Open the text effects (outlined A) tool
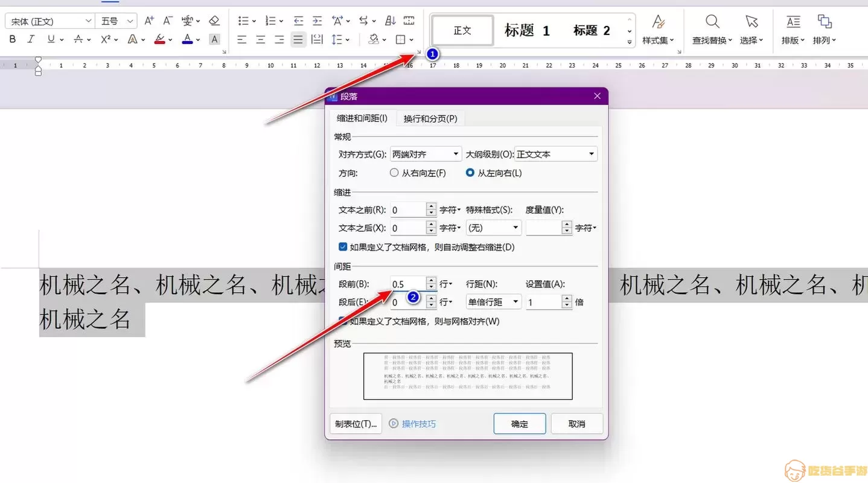868x483 pixels. pyautogui.click(x=133, y=40)
